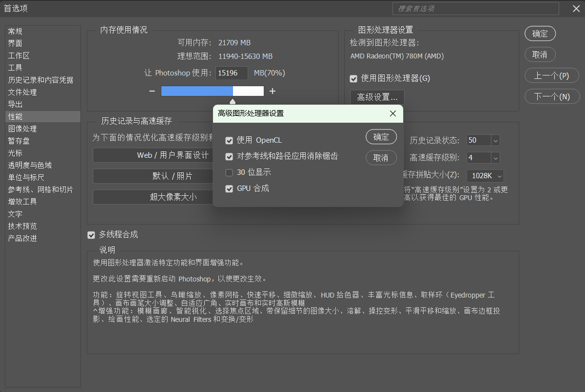Click the memory usage slider bar

tap(213, 91)
